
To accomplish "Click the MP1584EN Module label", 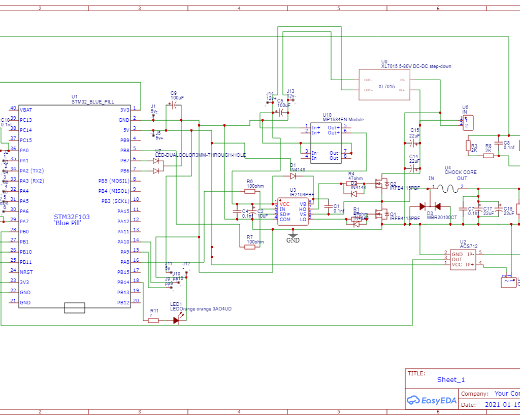I will click(343, 120).
